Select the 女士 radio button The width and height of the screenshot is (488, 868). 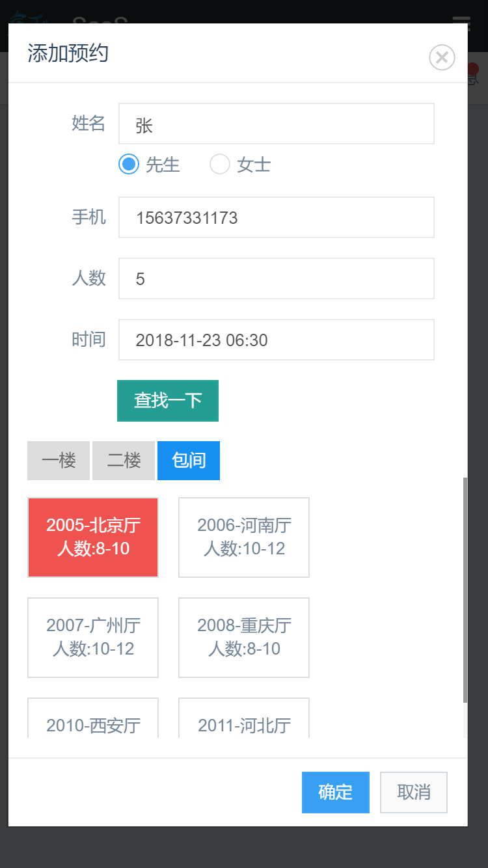coord(220,165)
